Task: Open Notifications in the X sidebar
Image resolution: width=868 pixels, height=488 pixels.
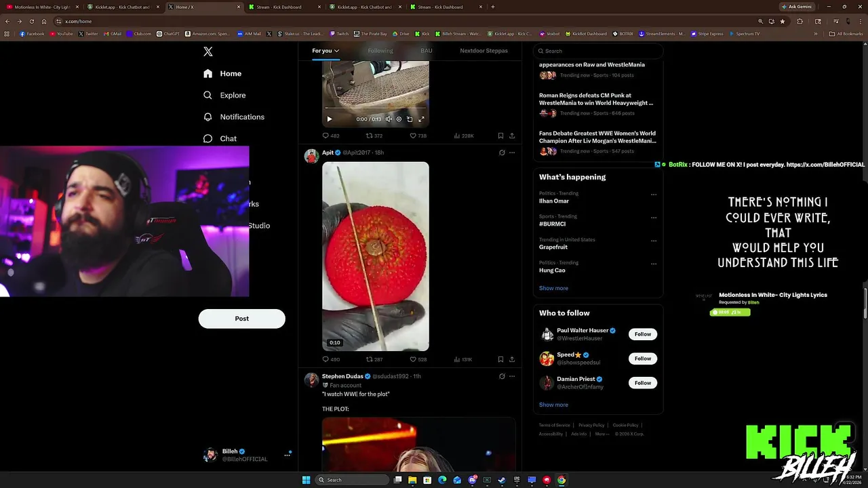Action: click(234, 117)
